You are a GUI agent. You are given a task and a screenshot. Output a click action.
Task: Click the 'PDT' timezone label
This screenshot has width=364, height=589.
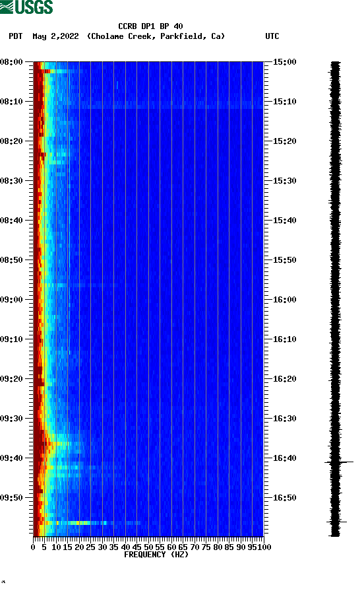[x=16, y=36]
